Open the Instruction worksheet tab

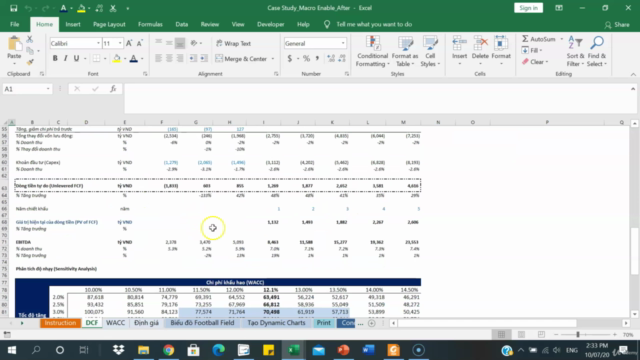click(x=60, y=323)
